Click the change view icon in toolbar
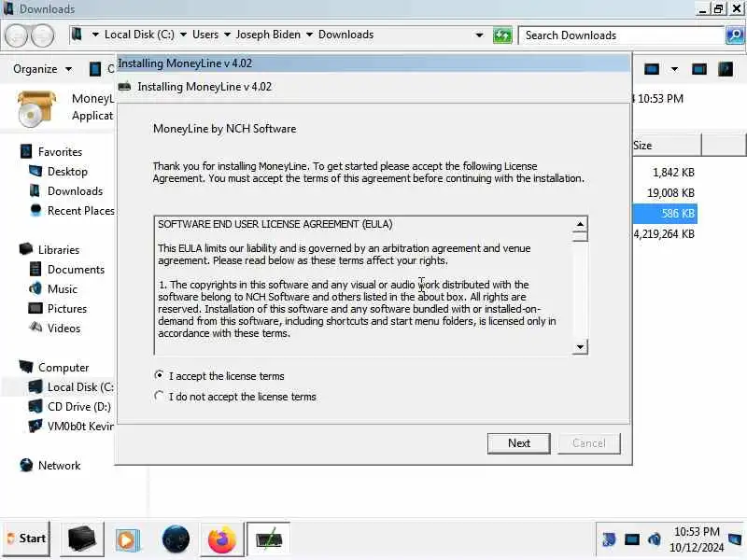747x560 pixels. [x=651, y=69]
